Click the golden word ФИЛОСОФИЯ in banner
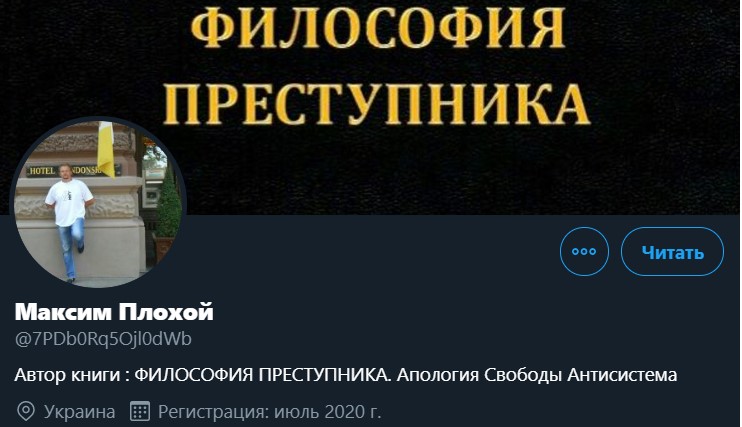The width and height of the screenshot is (742, 427). (378, 27)
